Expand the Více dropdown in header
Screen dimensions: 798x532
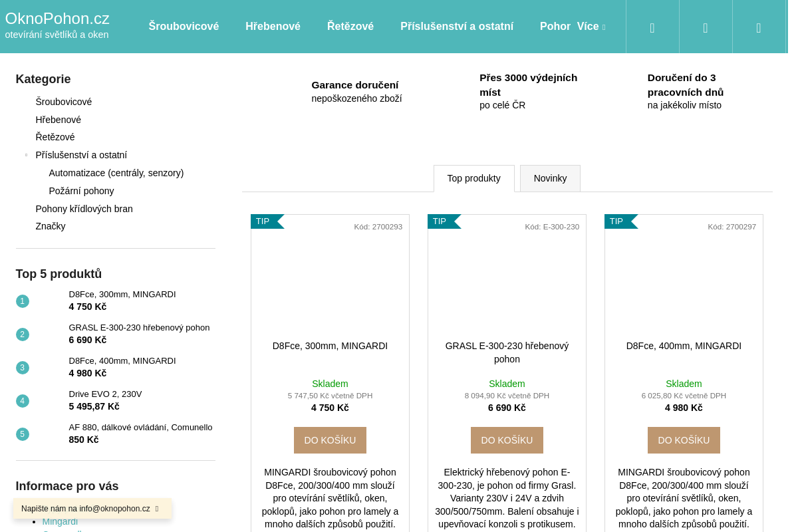(591, 27)
